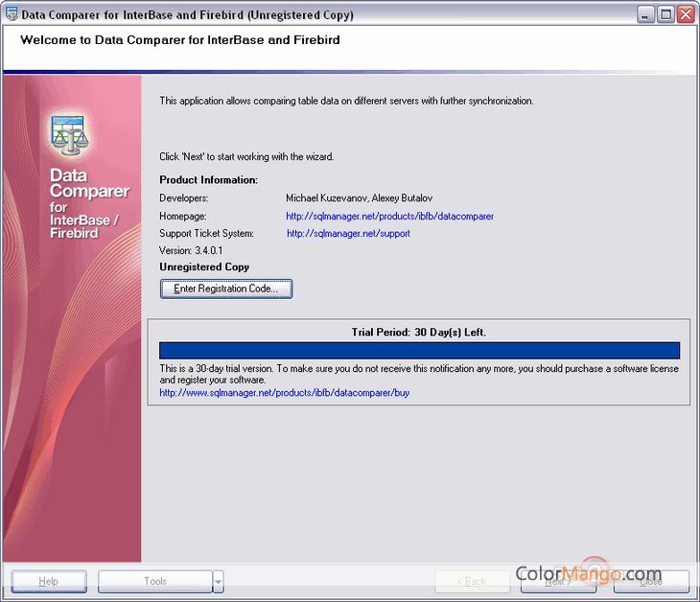Screen dimensions: 700x602
Task: Follow the datacomparer/buy purchase link
Action: 285,393
